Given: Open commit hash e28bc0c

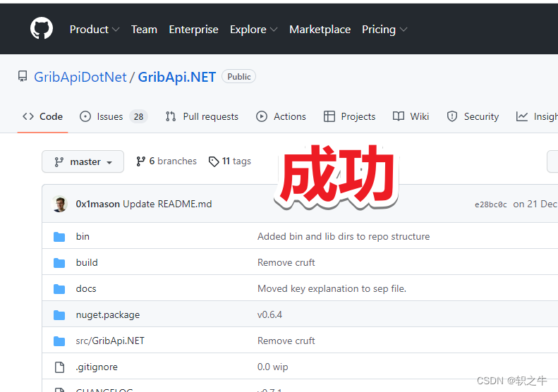Looking at the screenshot, I should [491, 204].
